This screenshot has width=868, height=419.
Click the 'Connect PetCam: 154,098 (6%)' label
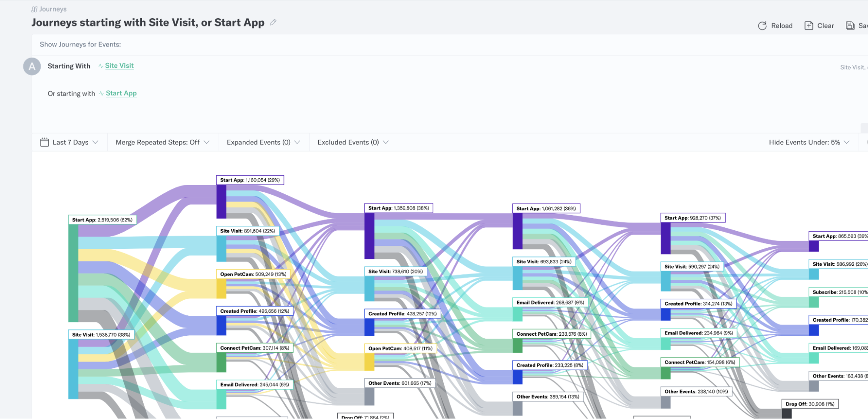point(700,362)
